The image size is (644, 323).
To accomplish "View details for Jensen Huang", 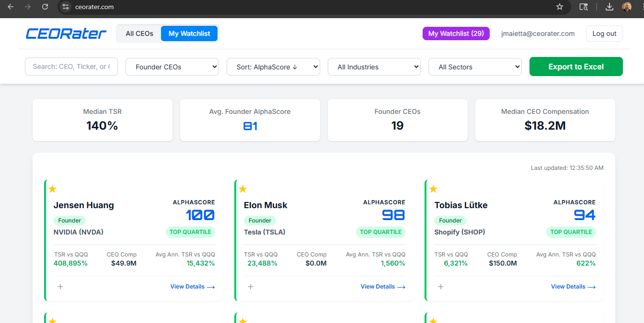I will 193,287.
